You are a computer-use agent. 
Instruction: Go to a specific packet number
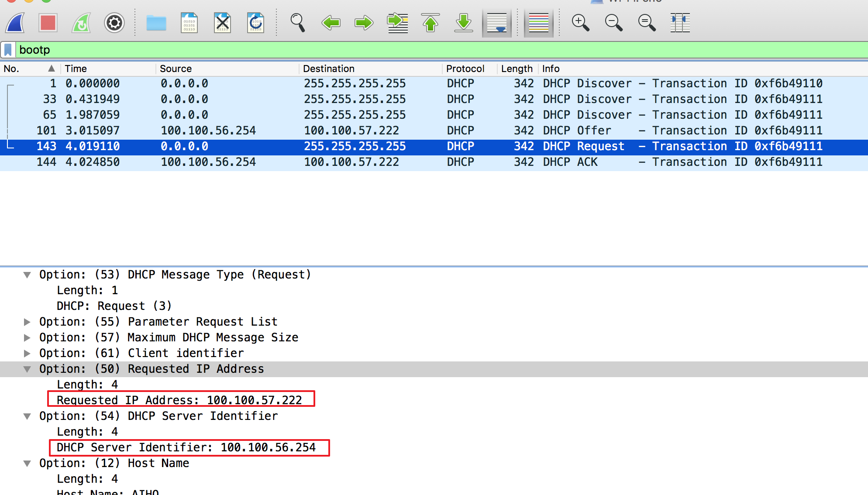[397, 23]
